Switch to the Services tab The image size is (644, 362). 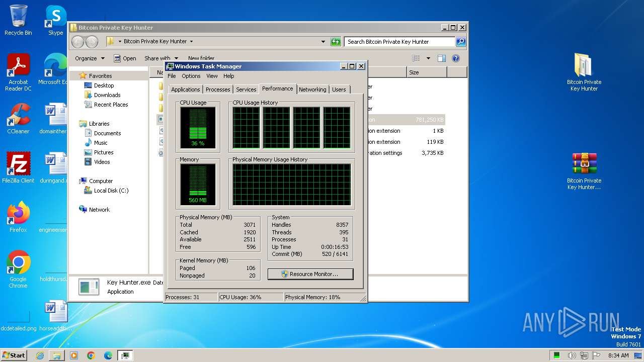246,89
